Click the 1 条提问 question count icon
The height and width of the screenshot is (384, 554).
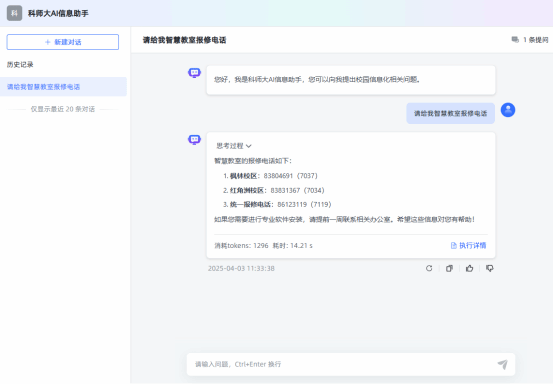click(515, 40)
